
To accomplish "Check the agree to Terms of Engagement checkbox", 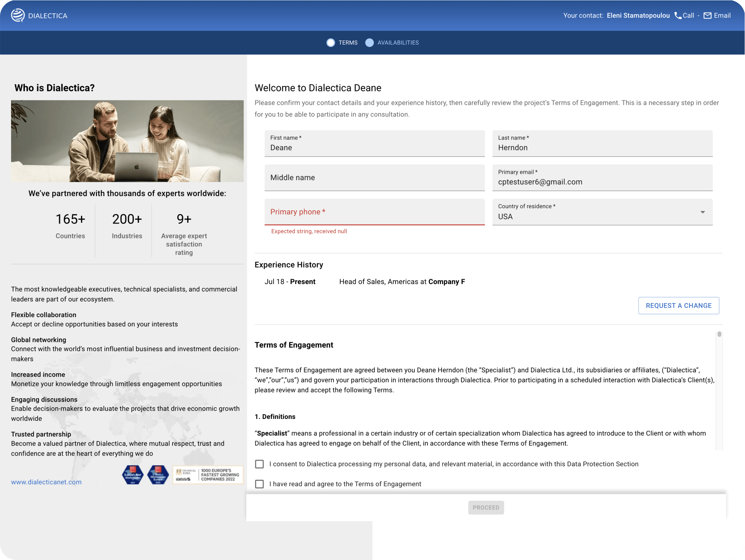I will [x=259, y=484].
